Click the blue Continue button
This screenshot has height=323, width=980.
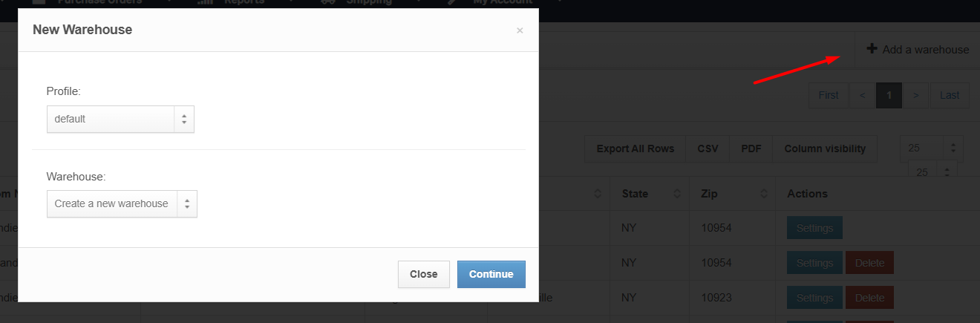[x=491, y=274]
